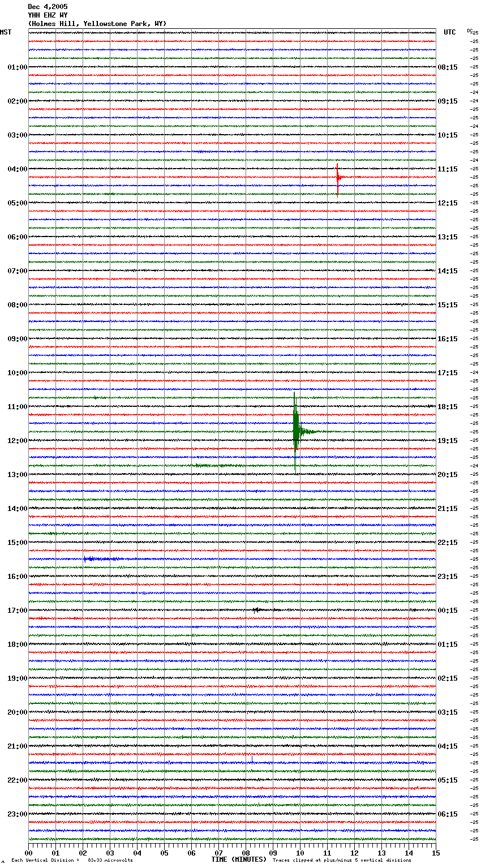Screen dimensions: 481x868
Task: Click the "09:00" MST time label
Action: (x=18, y=339)
